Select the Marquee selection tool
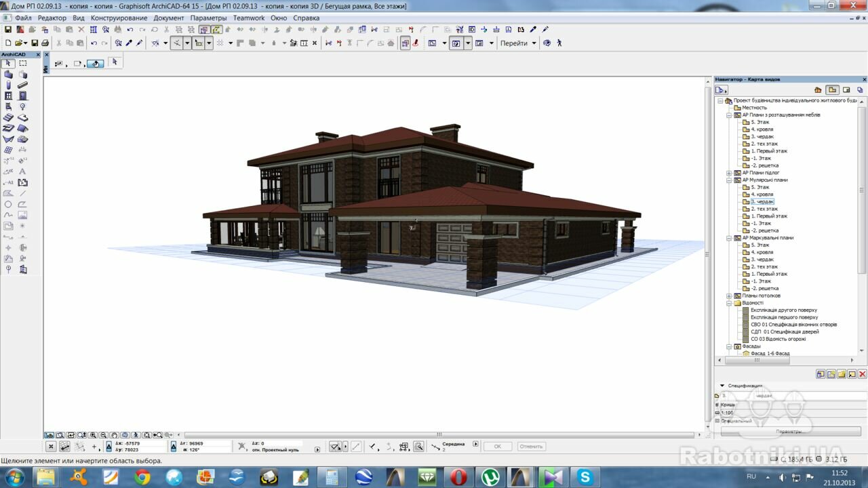The width and height of the screenshot is (868, 488). tap(22, 63)
